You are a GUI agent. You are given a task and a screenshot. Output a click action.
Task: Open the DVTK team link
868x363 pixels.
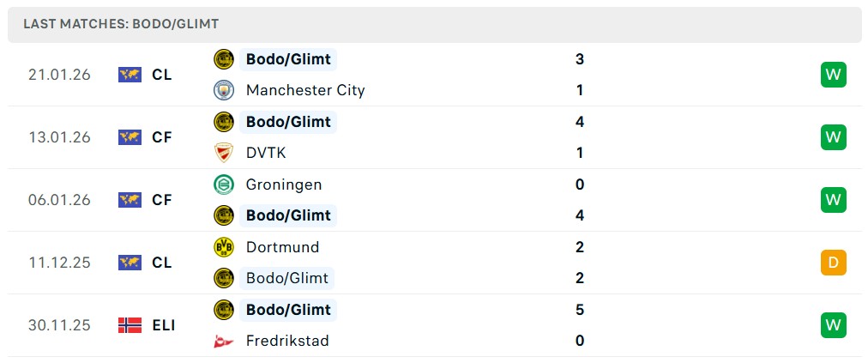click(266, 153)
